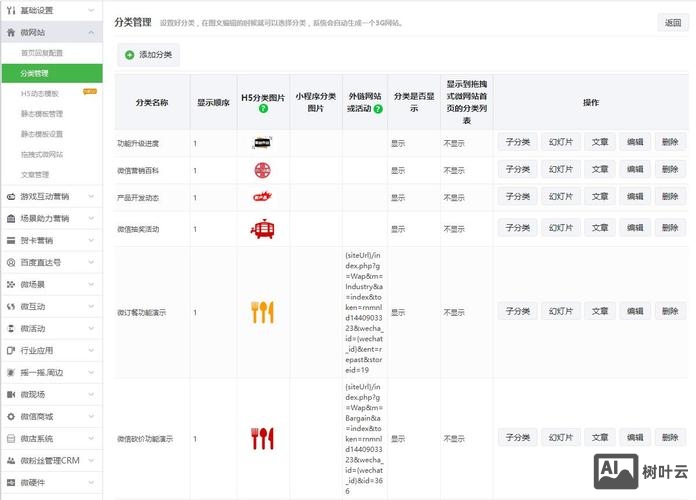The image size is (696, 500).
Task: Click the 微现场 camera icon
Action: click(x=11, y=394)
